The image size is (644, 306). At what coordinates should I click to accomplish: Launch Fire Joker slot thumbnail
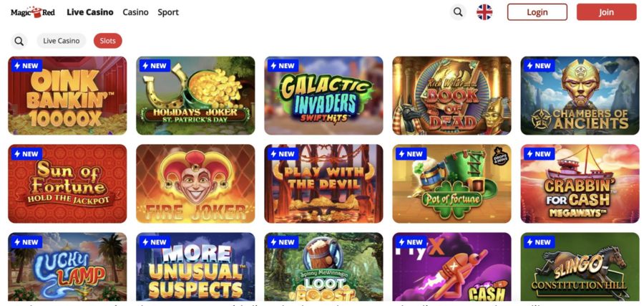point(195,183)
